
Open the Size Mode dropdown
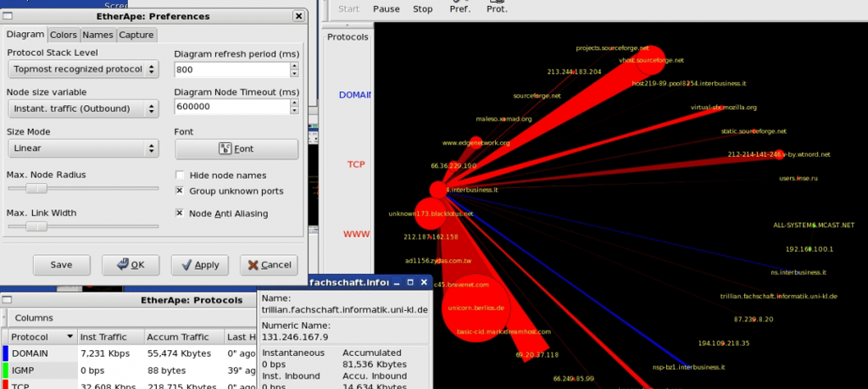[x=84, y=148]
